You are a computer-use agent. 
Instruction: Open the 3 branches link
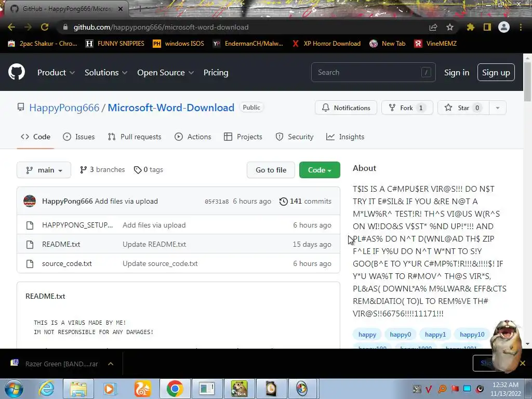coord(102,170)
